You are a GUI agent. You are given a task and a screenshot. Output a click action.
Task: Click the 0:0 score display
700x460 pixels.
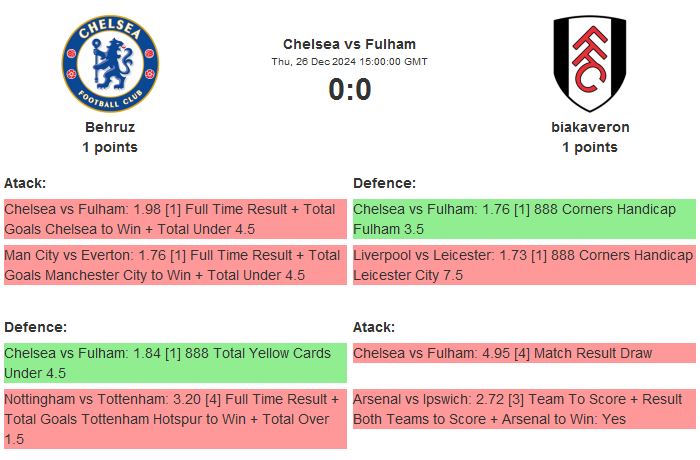tap(349, 90)
